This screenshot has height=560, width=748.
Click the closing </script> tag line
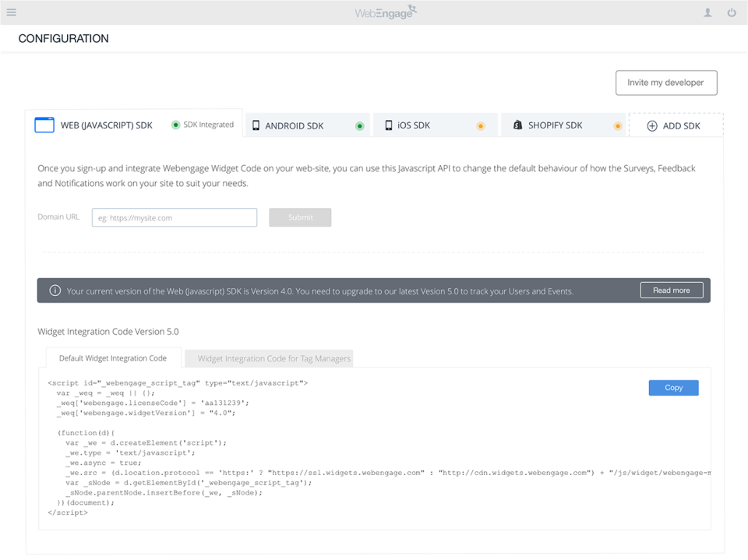(x=68, y=512)
